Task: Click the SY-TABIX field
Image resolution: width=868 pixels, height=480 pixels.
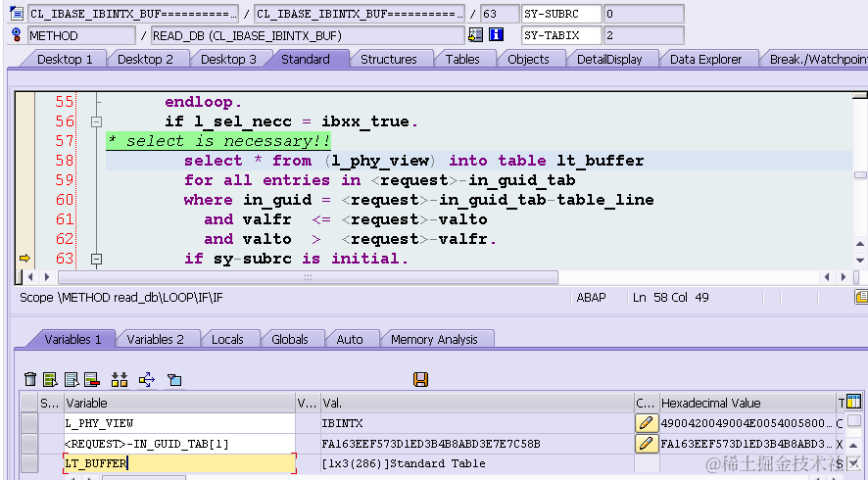Action: [560, 35]
